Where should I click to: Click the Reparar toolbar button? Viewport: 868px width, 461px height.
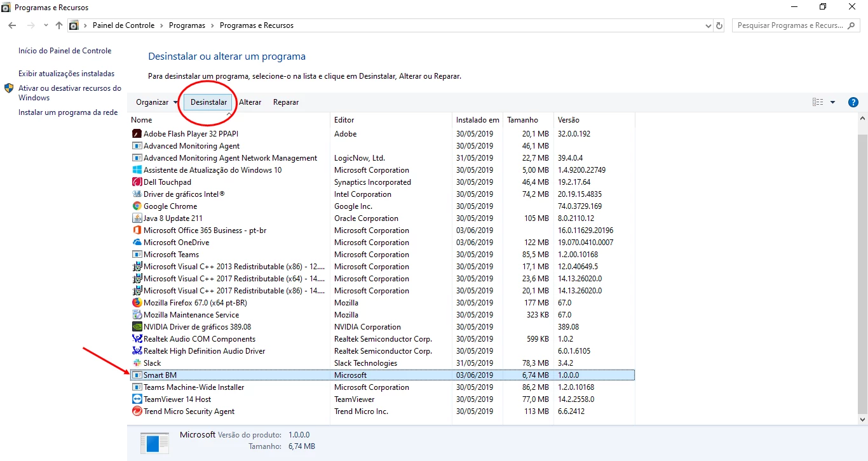pos(286,102)
